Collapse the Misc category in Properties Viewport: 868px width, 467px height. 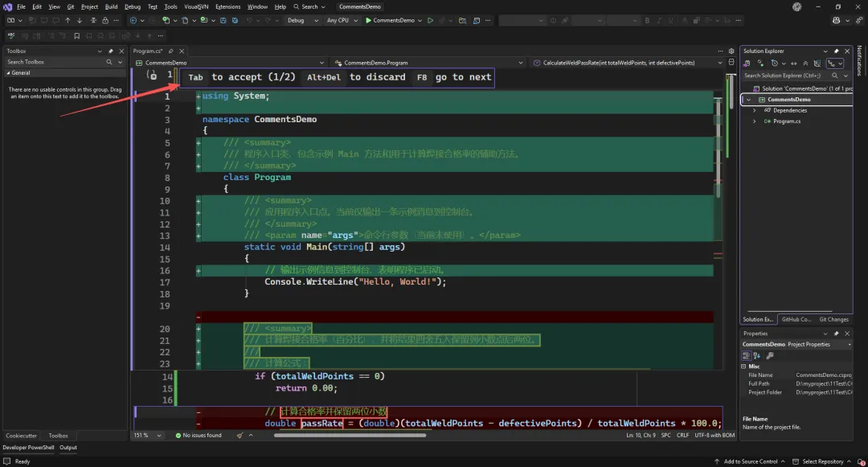click(744, 367)
